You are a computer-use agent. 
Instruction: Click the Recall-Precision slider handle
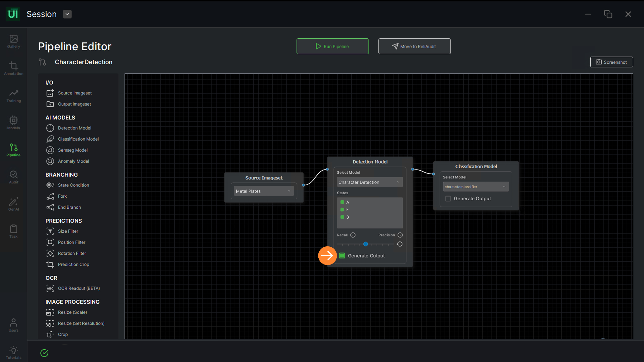point(365,244)
